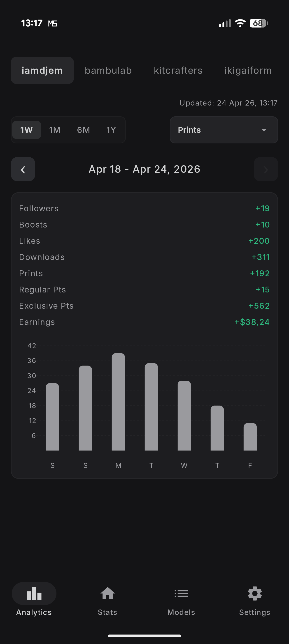Select the 1W time range

coord(26,130)
